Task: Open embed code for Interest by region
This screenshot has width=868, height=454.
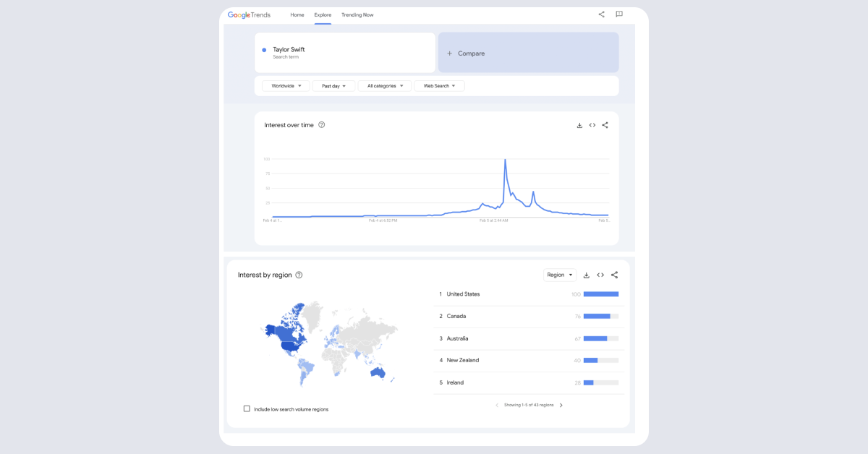Action: [x=600, y=275]
